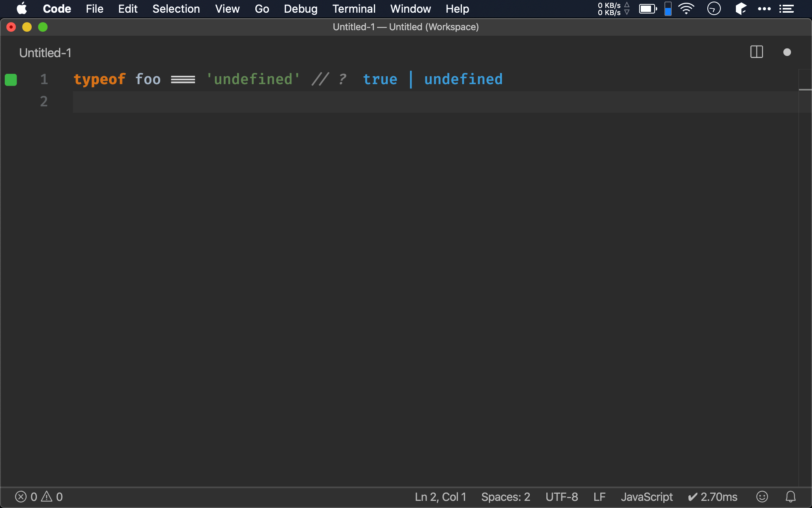Change the LF end of line sequence
Image resolution: width=812 pixels, height=508 pixels.
(x=599, y=497)
